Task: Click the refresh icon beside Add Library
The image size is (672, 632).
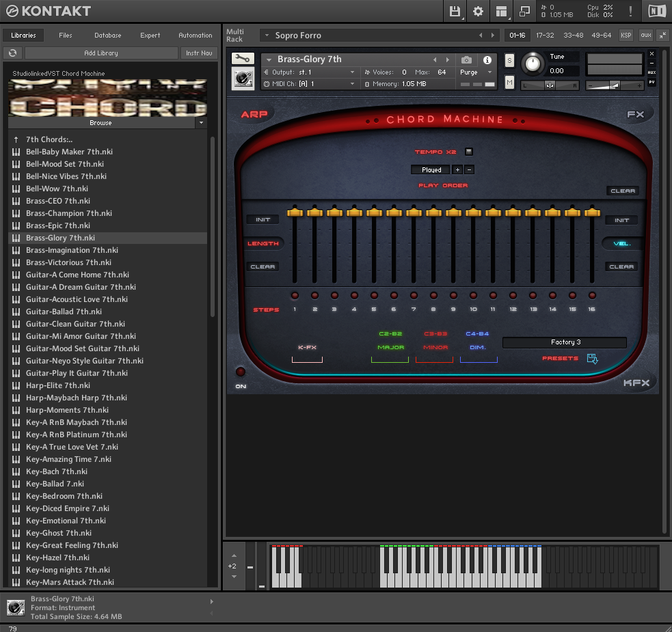Action: click(x=13, y=53)
